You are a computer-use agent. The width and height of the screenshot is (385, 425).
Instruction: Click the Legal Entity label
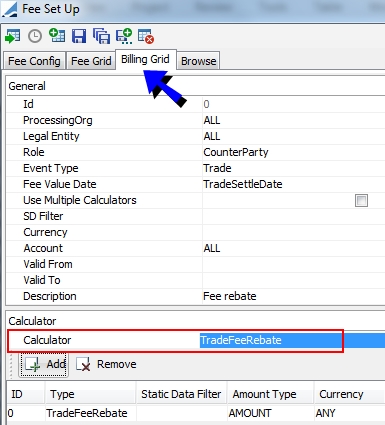tap(51, 136)
